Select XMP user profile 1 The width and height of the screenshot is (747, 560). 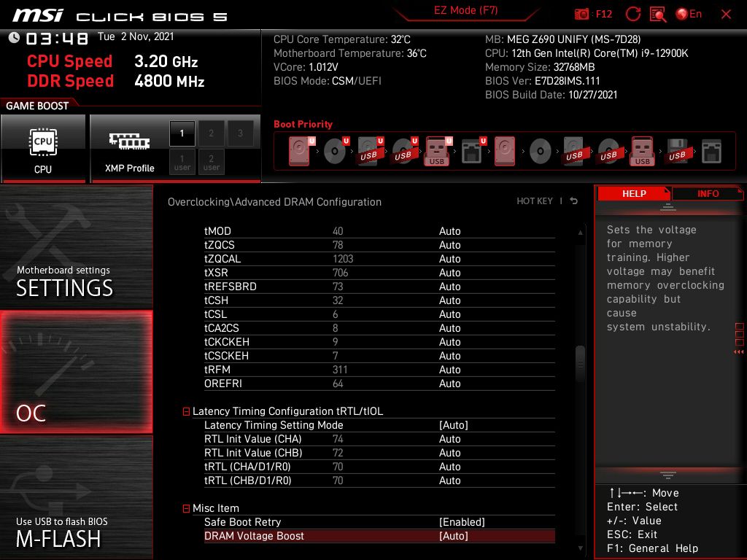(x=182, y=163)
